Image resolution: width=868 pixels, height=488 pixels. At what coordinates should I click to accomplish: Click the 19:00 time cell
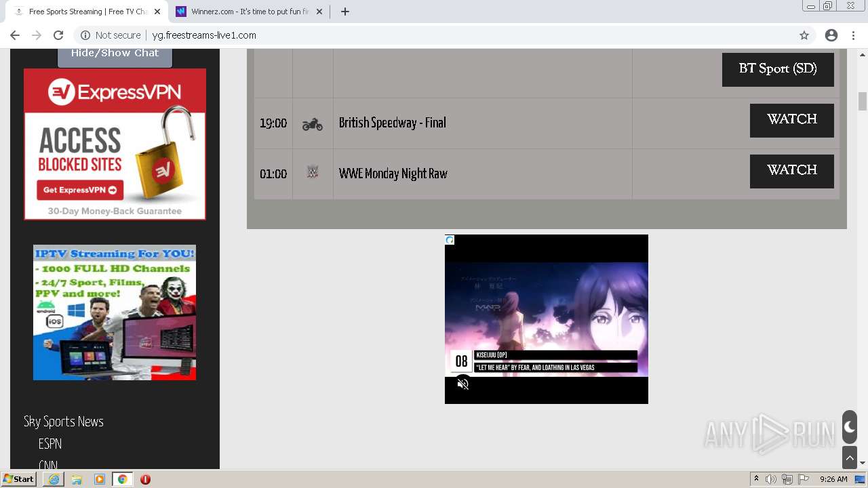click(x=273, y=123)
